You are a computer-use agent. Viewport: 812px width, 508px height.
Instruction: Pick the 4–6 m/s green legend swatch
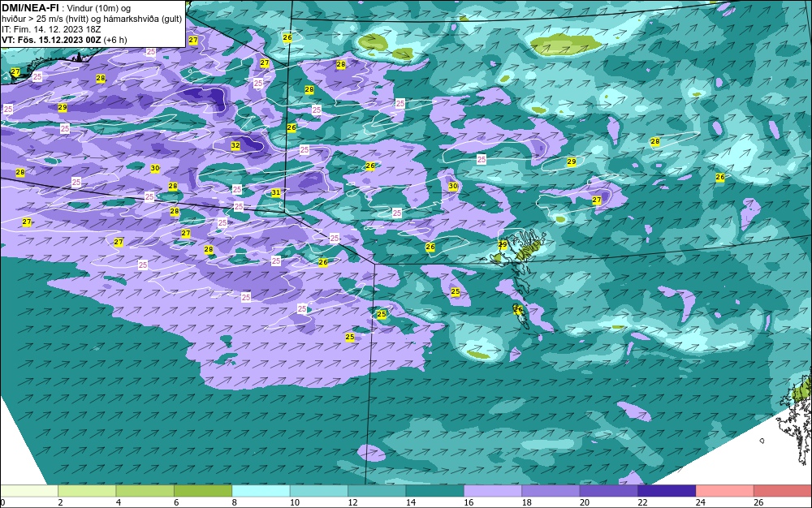click(145, 491)
